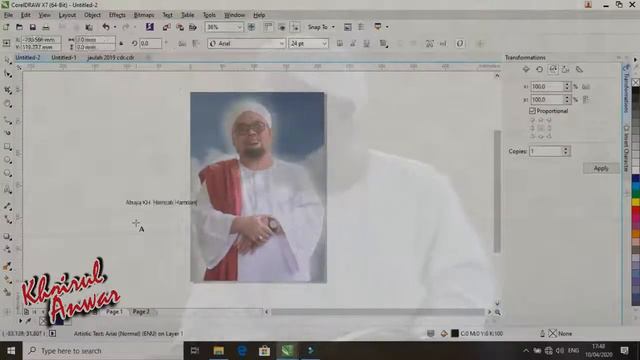The height and width of the screenshot is (360, 640).
Task: Select the Rectangle tool in toolbox
Action: 8,146
